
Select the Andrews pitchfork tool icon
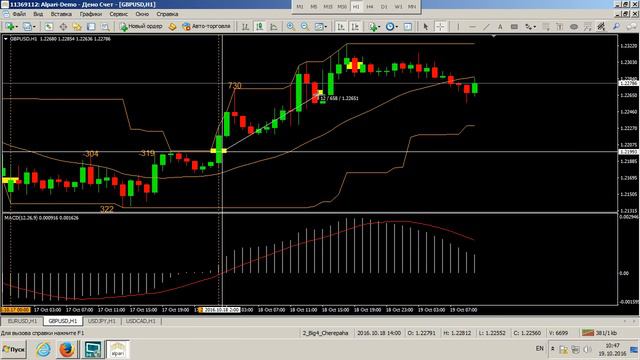[587, 27]
